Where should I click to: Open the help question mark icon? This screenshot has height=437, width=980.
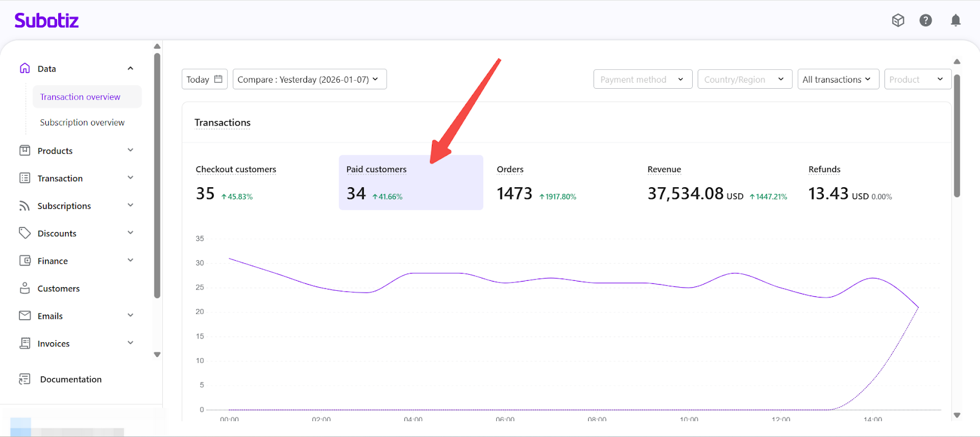(x=925, y=21)
